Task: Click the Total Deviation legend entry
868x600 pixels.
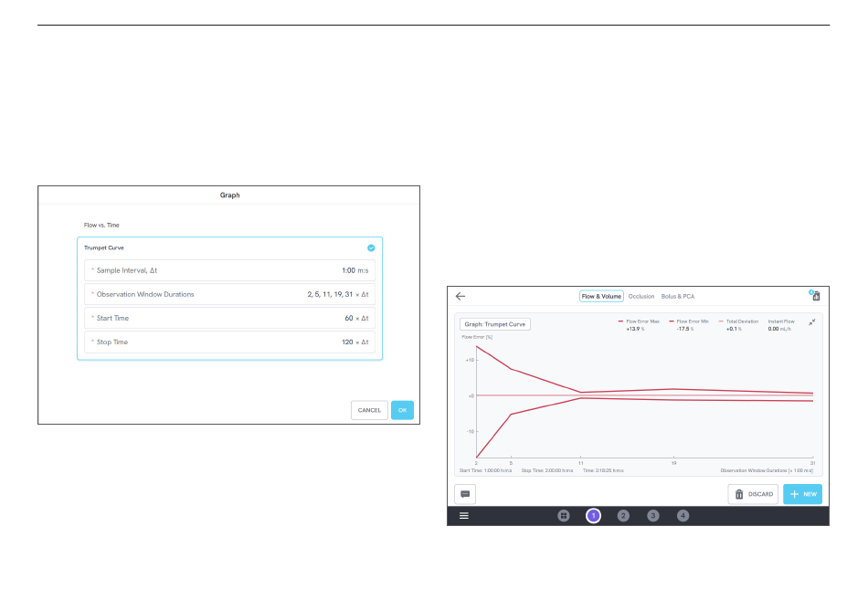Action: (x=738, y=325)
